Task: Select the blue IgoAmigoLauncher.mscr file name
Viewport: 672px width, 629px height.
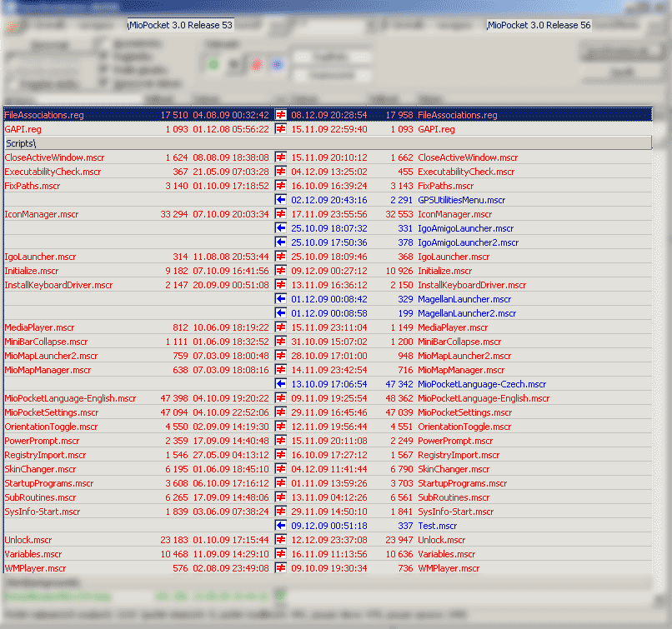Action: pos(466,228)
